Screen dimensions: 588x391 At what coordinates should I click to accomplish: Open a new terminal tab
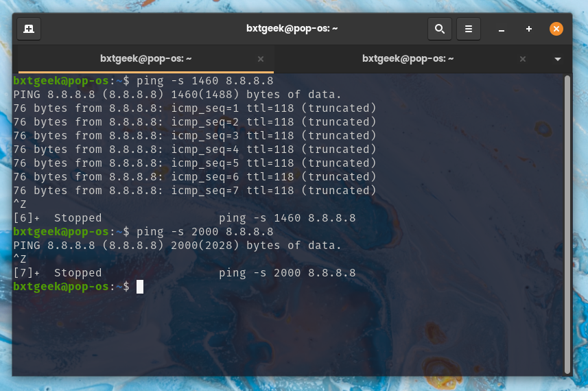tap(29, 29)
